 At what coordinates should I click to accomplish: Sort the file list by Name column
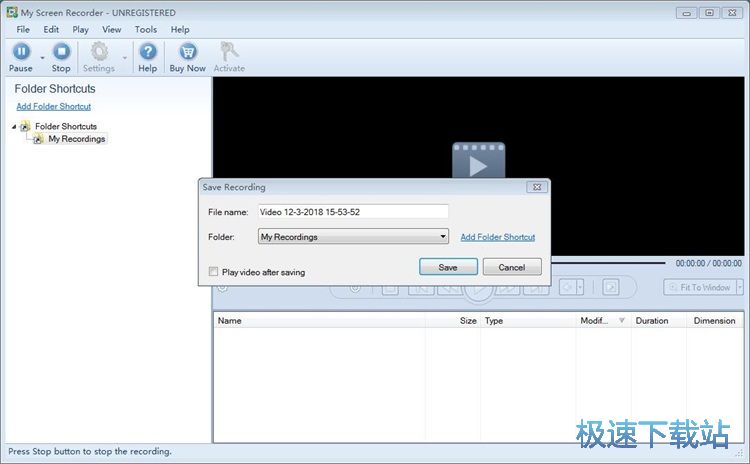319,320
